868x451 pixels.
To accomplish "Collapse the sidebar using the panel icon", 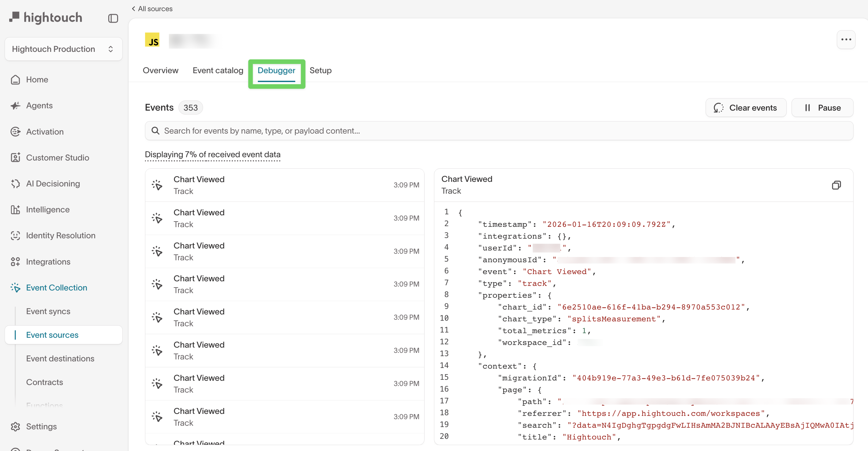I will pos(113,18).
